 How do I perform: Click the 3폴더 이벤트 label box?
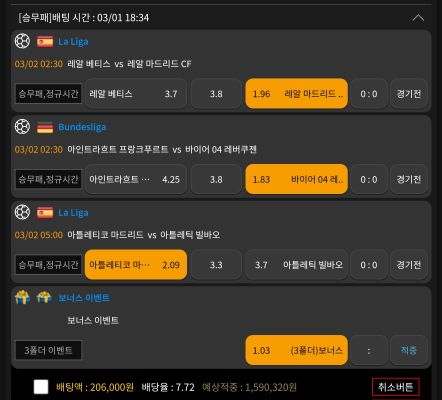48,350
